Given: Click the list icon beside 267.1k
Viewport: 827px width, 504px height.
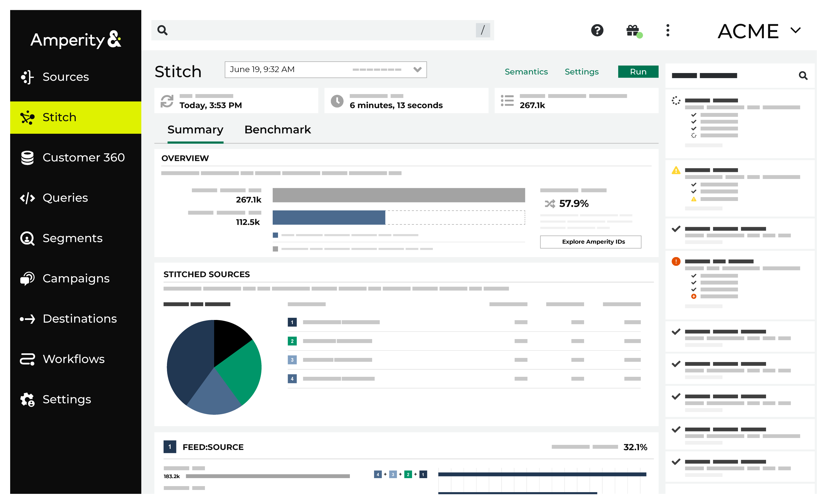Looking at the screenshot, I should (x=507, y=101).
